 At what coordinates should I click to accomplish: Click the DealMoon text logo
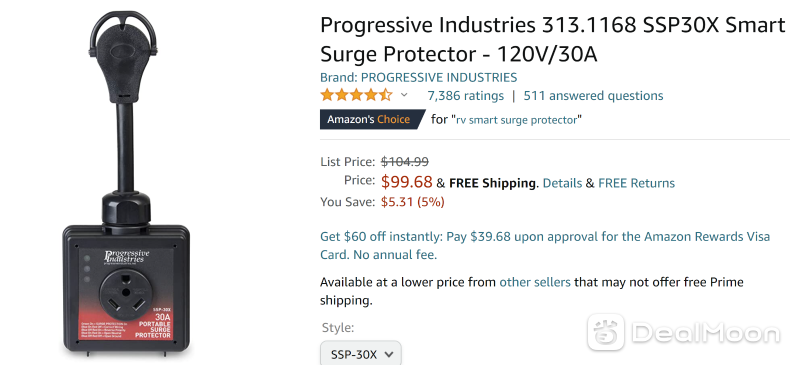click(x=706, y=333)
